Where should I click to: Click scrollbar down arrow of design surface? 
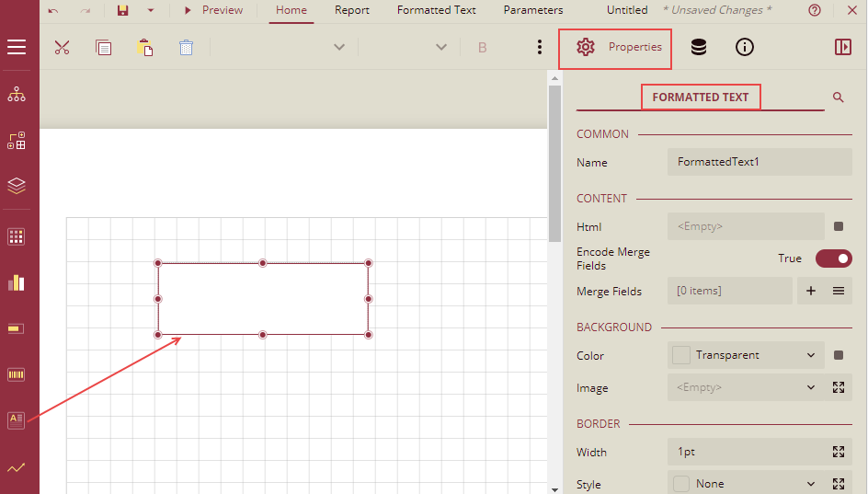pos(554,489)
